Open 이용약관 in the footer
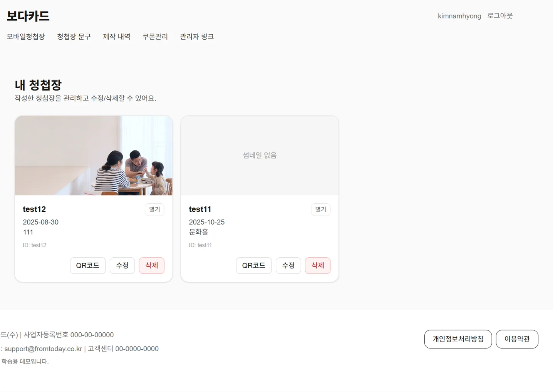 click(517, 339)
